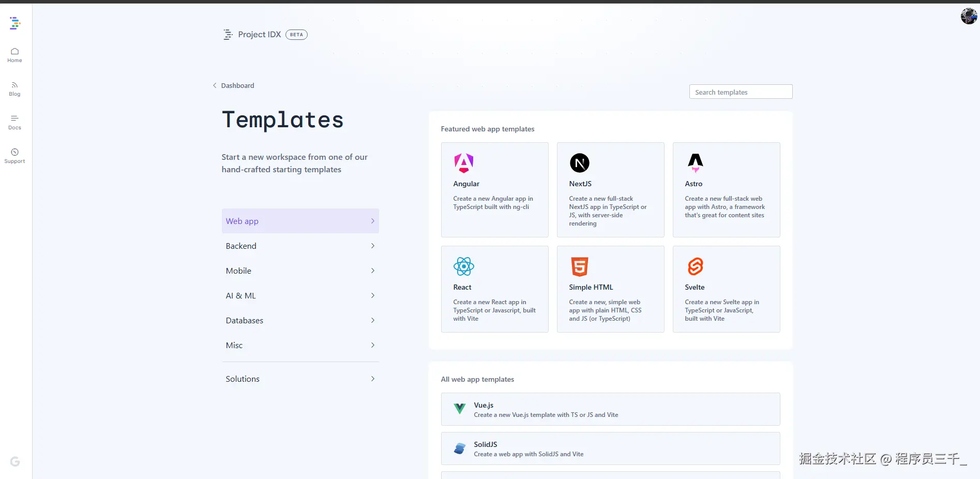980x479 pixels.
Task: Click the Angular template description text
Action: click(493, 203)
